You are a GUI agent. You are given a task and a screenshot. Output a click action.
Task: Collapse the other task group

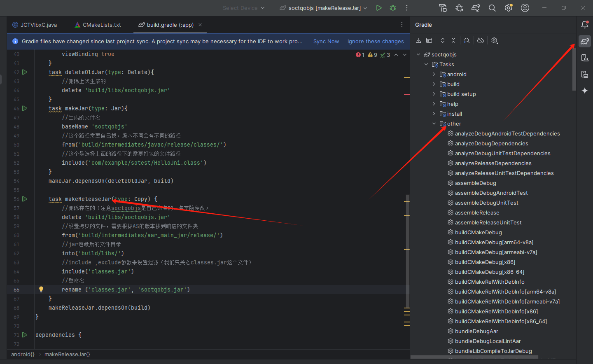[x=434, y=124]
